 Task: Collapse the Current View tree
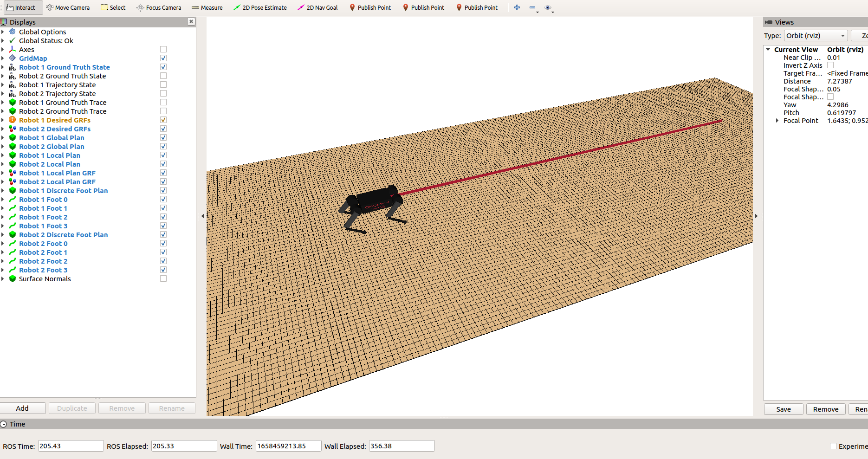[768, 49]
